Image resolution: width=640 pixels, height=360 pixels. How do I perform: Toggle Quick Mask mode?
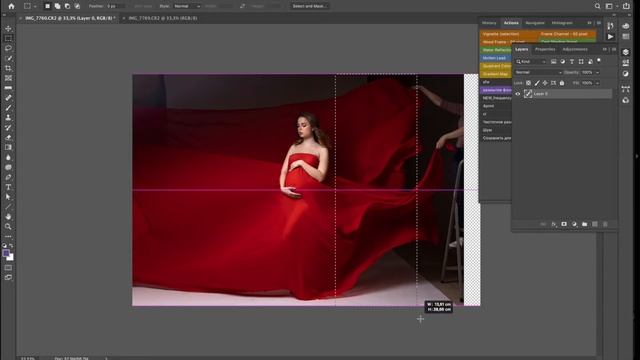(8, 268)
